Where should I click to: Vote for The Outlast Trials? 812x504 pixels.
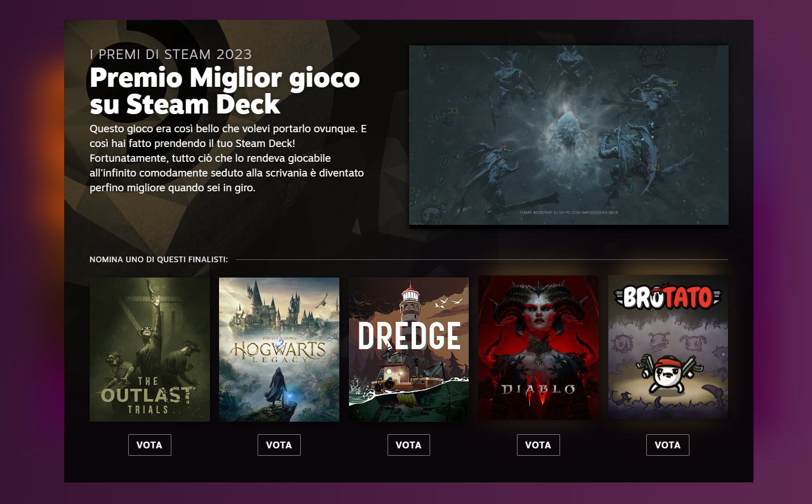(x=149, y=445)
